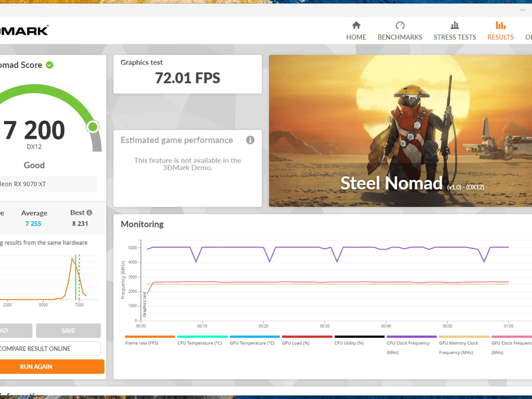Click the DX12 label under the score
Viewport: 532px width, 399px height.
(34, 147)
